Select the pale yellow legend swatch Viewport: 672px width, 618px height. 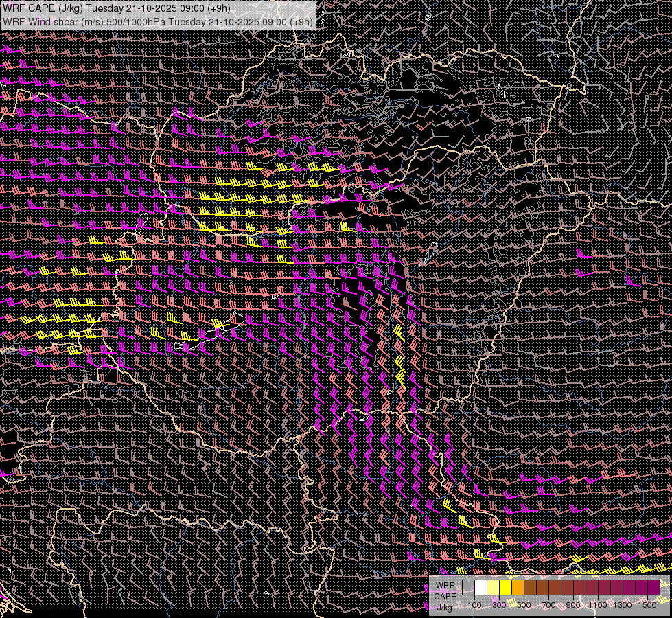pos(494,588)
